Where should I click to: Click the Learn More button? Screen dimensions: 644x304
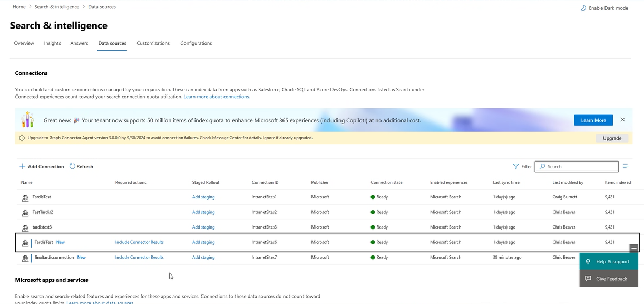[593, 120]
